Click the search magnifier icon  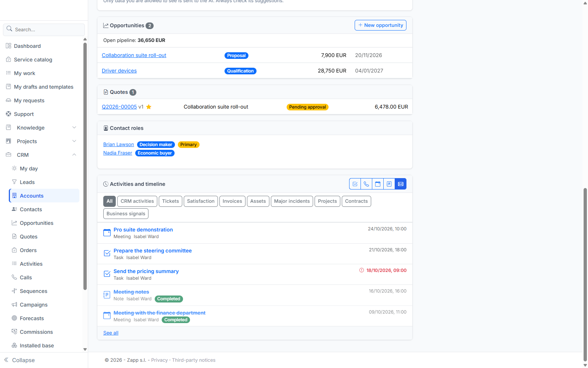pos(10,29)
